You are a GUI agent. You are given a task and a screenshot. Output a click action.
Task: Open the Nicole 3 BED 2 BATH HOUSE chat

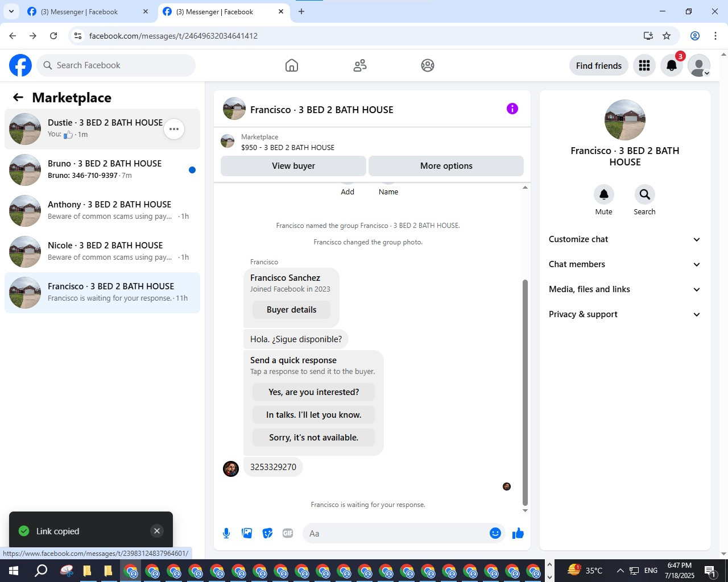pyautogui.click(x=102, y=252)
